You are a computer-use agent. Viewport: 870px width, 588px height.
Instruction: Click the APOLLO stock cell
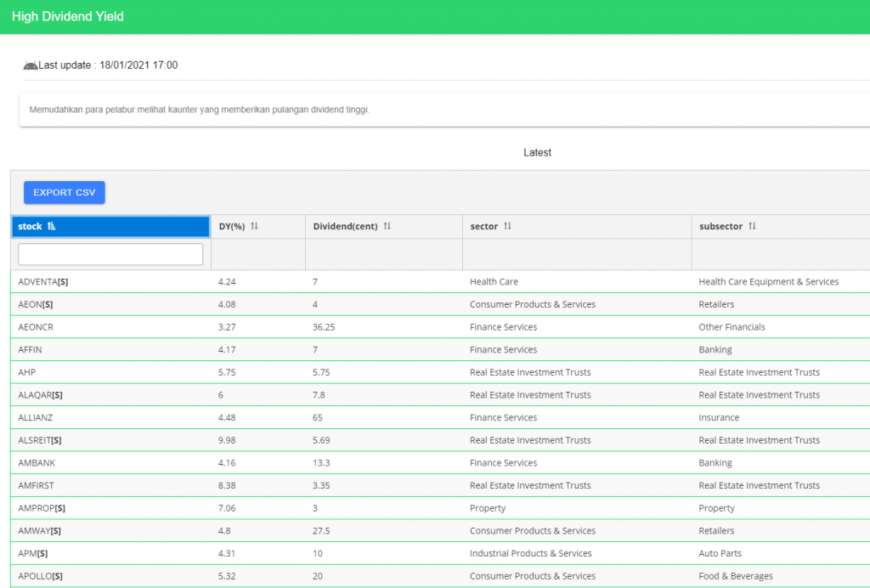[41, 576]
